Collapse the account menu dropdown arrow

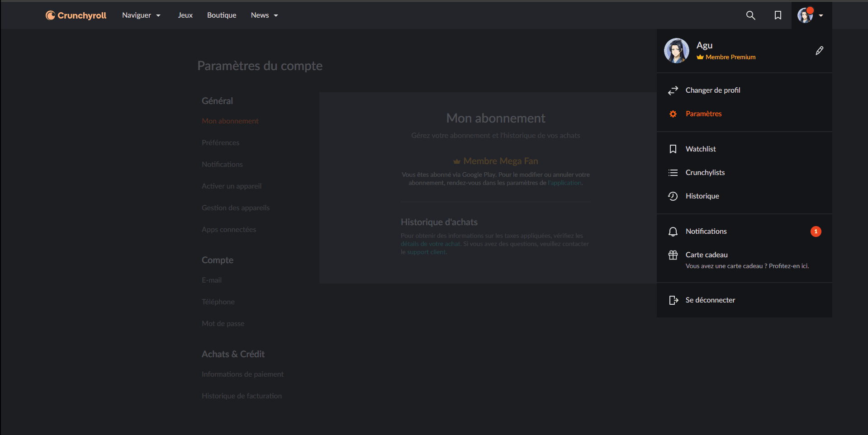[x=821, y=15]
